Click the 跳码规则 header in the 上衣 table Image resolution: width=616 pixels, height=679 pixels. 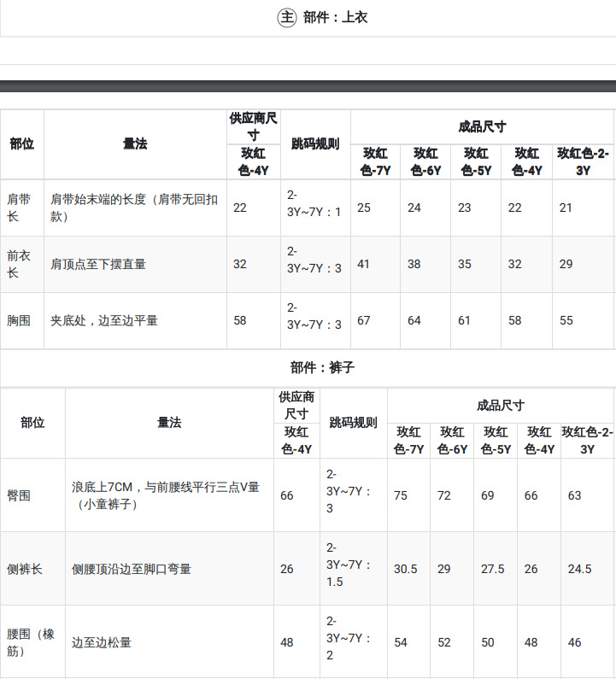315,143
